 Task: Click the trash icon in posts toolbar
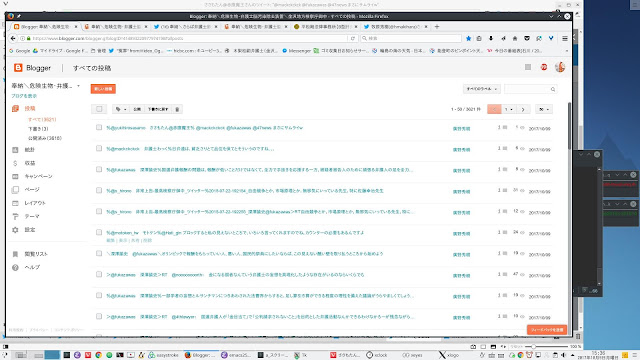pos(177,109)
